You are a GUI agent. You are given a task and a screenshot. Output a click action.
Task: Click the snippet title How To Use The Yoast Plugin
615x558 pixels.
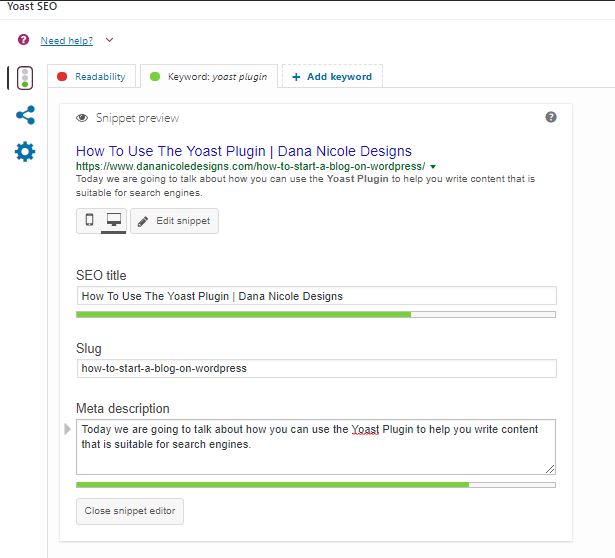tap(244, 151)
